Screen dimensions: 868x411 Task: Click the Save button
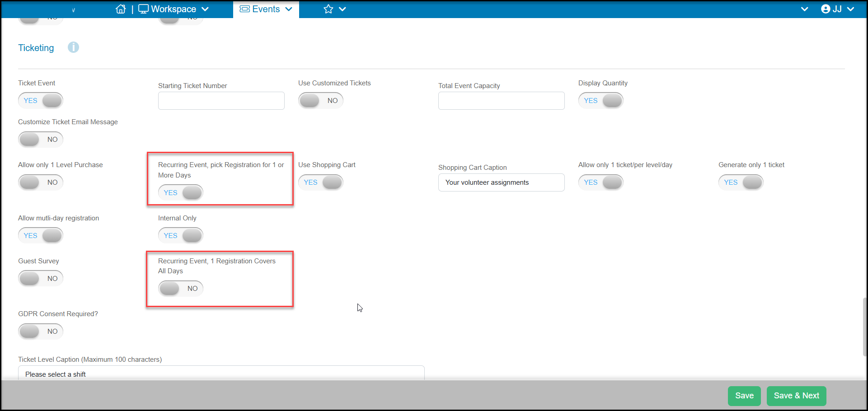(744, 396)
